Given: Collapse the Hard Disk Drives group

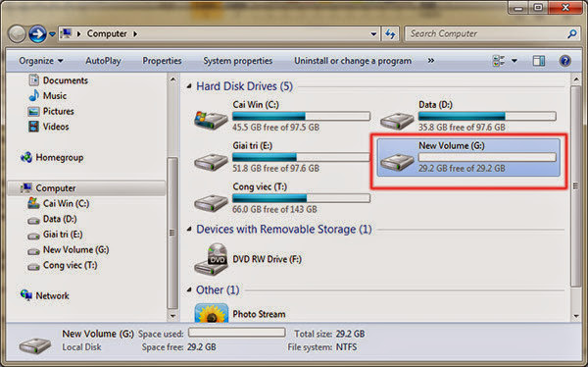Looking at the screenshot, I should tap(189, 86).
